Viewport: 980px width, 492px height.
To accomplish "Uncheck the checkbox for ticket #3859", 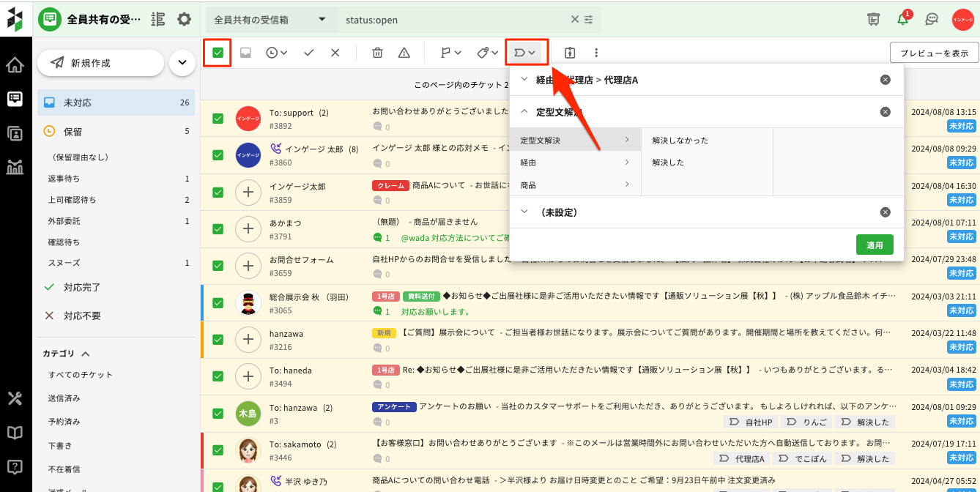I will (x=218, y=192).
